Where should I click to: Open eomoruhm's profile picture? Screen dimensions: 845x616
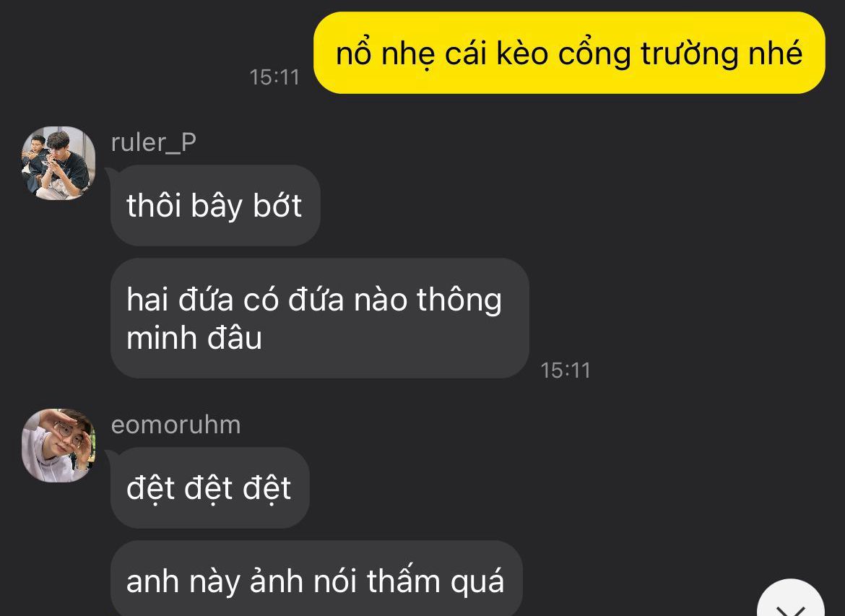(58, 445)
